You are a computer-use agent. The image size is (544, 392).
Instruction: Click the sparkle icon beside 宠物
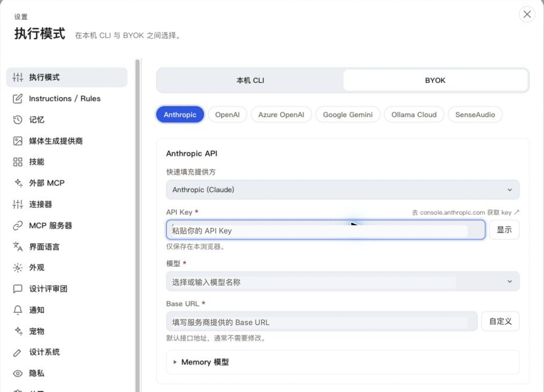point(18,331)
